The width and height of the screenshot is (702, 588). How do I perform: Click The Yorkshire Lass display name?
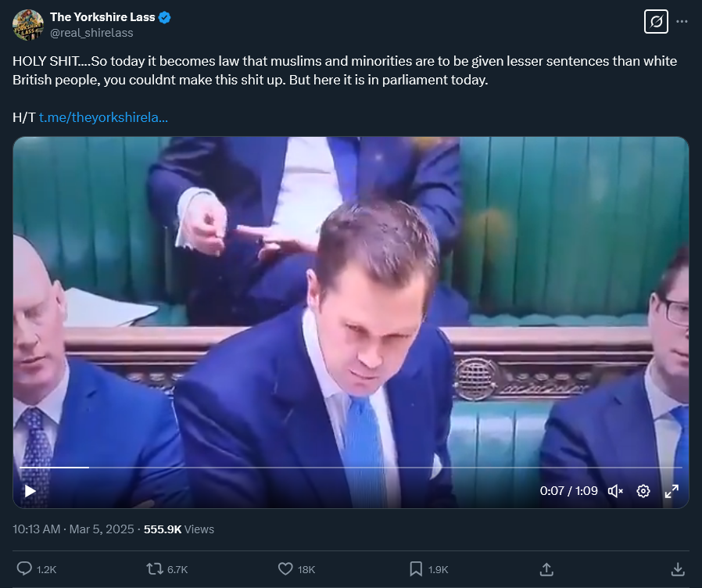click(102, 17)
